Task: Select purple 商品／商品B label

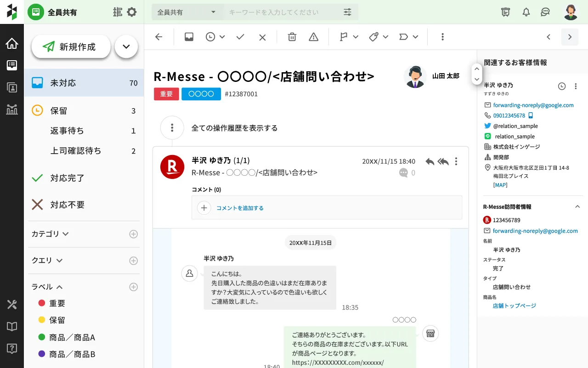Action: pyautogui.click(x=67, y=354)
